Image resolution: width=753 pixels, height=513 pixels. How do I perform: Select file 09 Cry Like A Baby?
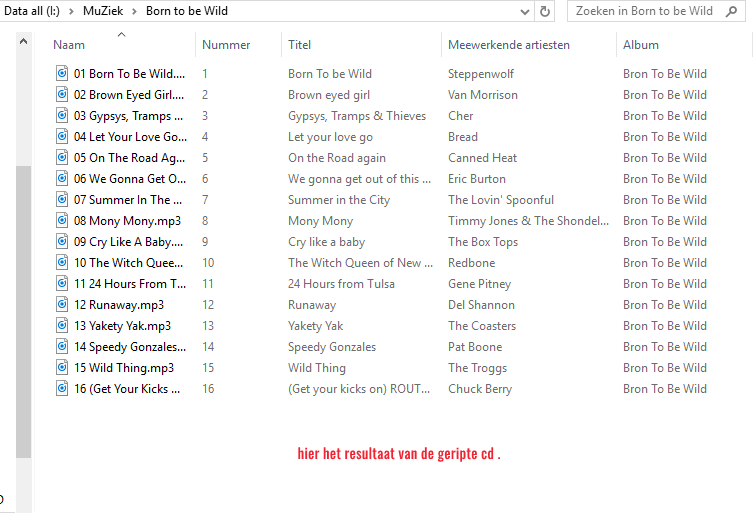click(128, 242)
